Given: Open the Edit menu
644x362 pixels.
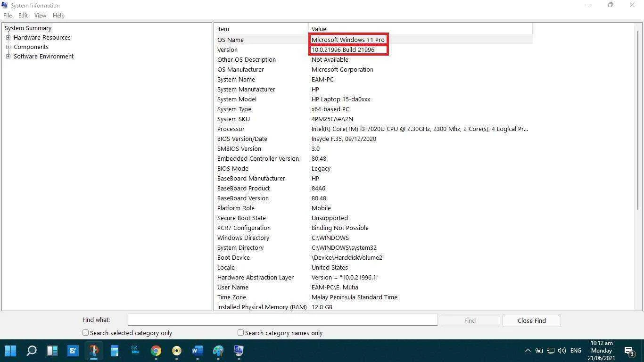Looking at the screenshot, I should (x=23, y=16).
